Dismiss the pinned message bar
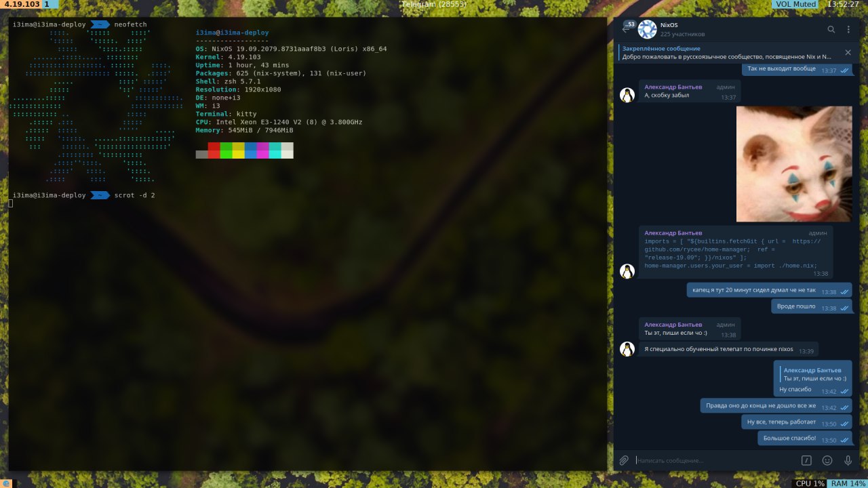 tap(848, 52)
